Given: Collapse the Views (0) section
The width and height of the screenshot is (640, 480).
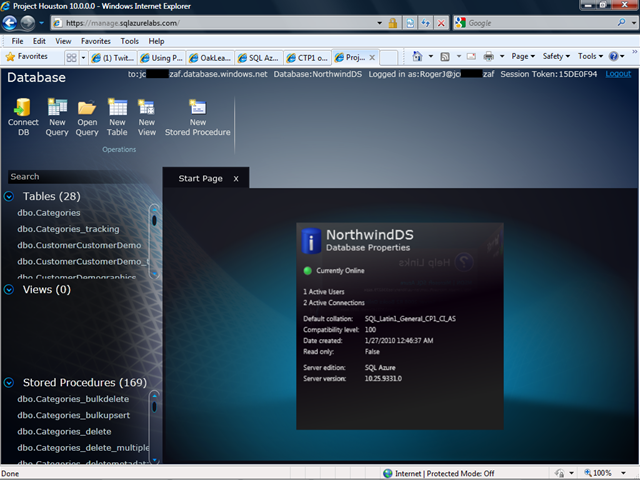Looking at the screenshot, I should (x=9, y=290).
